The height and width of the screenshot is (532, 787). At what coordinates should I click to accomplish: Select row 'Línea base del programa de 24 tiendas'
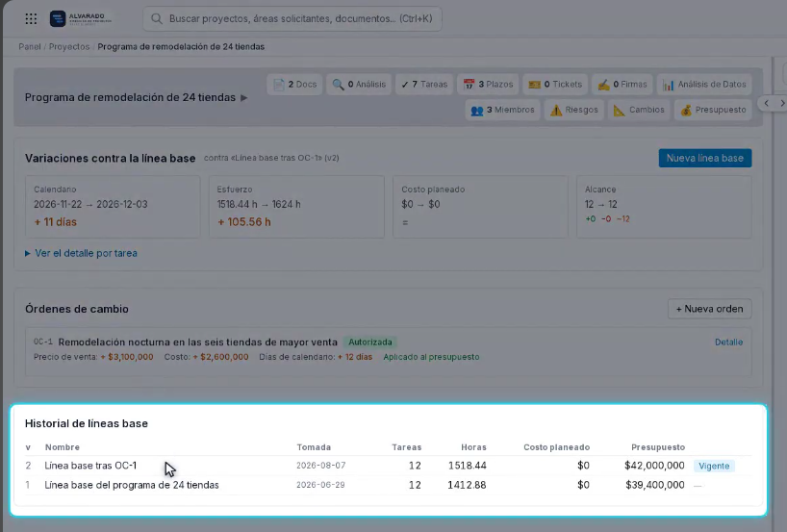(388, 485)
